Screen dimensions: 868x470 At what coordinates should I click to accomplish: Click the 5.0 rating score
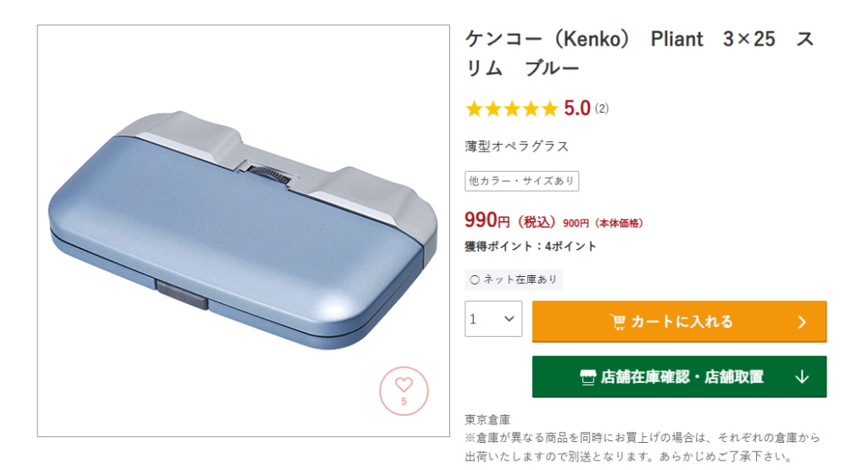click(577, 108)
